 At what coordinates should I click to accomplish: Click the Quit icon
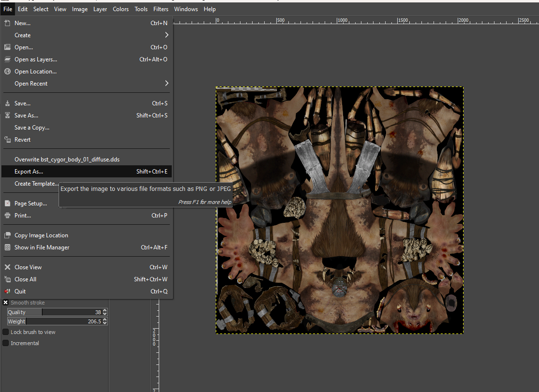coord(7,291)
